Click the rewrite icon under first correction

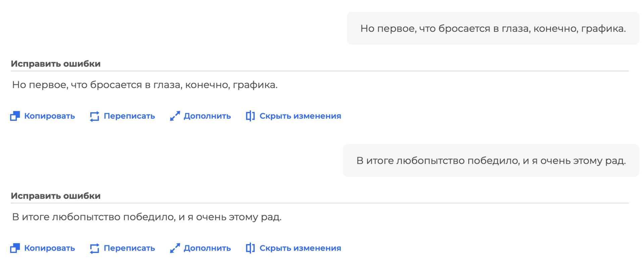[x=95, y=116]
